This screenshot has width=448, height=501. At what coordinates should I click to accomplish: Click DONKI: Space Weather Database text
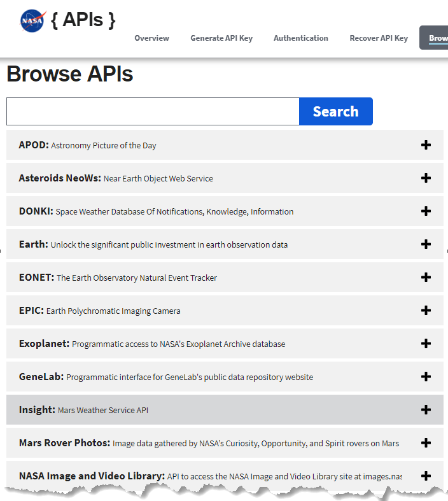point(156,211)
